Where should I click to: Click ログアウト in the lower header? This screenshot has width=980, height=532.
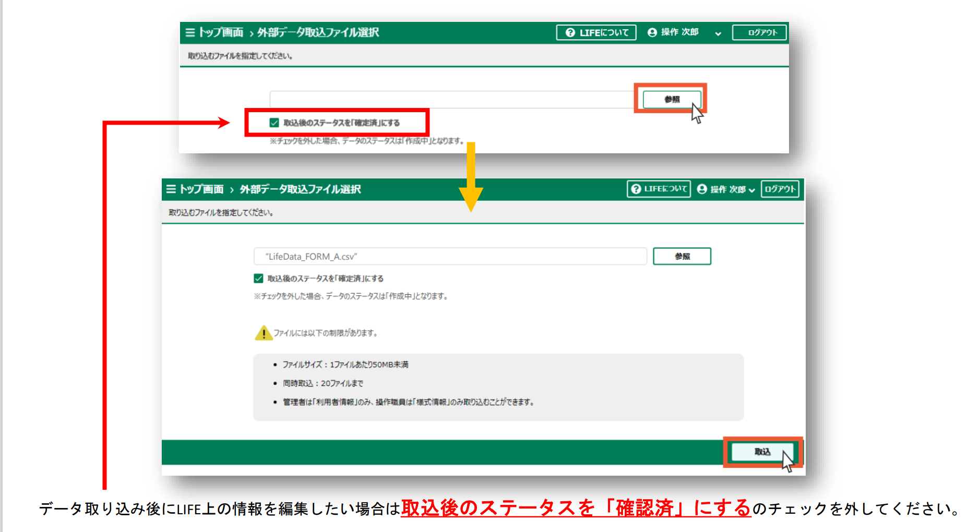click(x=780, y=189)
